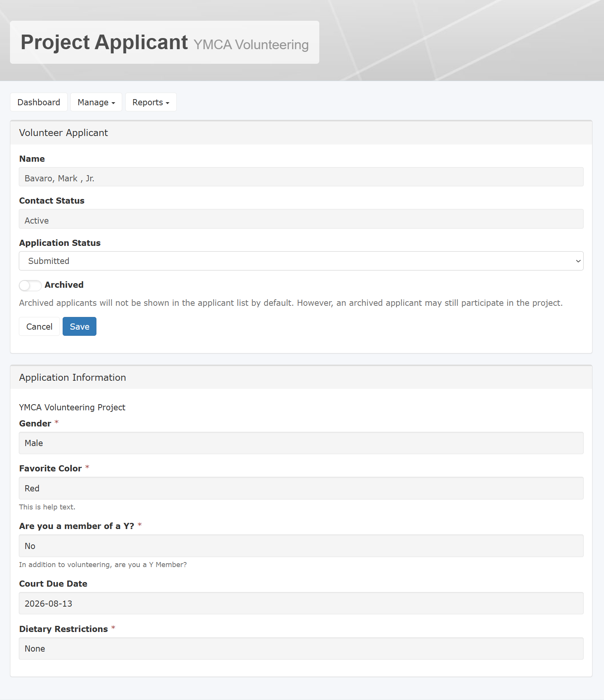This screenshot has height=700, width=604.
Task: Click the Y Member help text
Action: pos(103,565)
